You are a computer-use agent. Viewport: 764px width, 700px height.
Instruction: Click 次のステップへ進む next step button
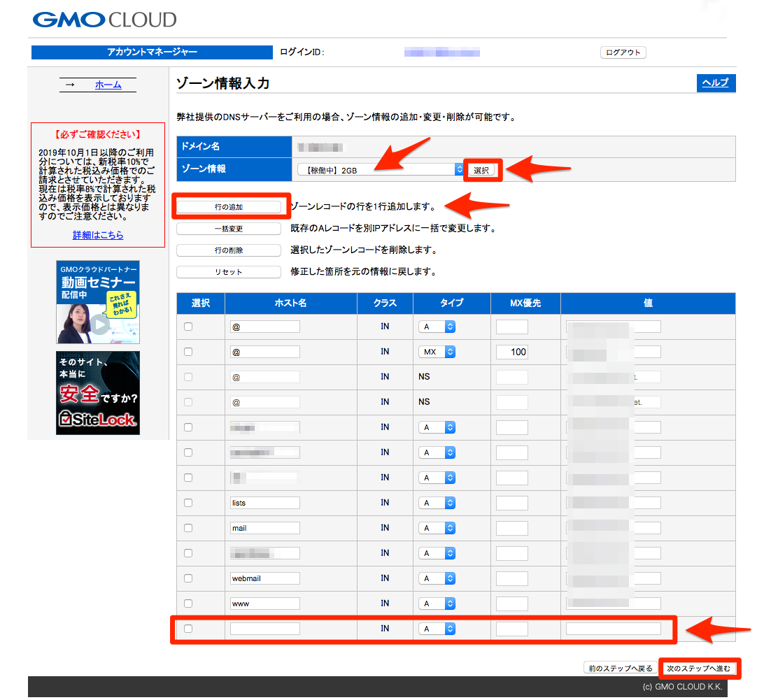[x=698, y=669]
